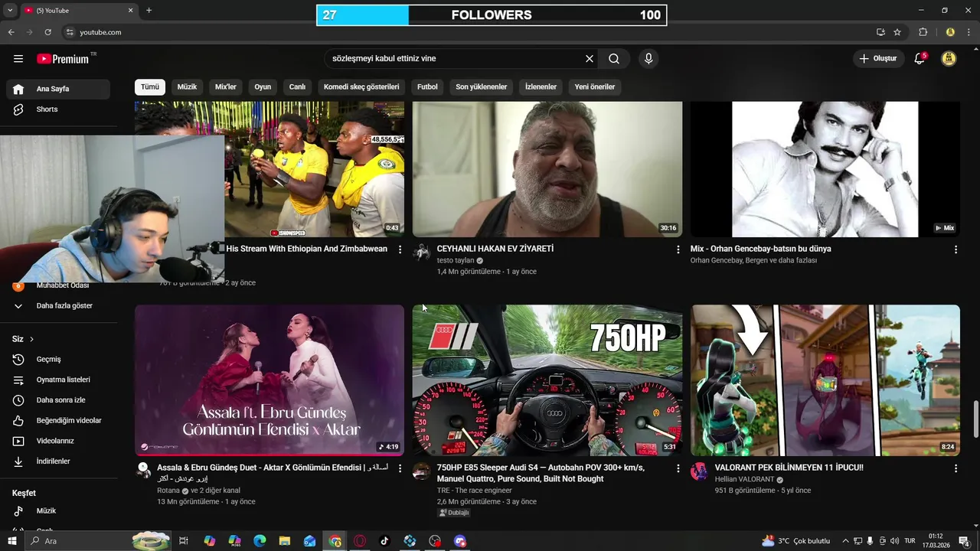The image size is (980, 551).
Task: Select the Yeni öneriler chip
Action: click(x=595, y=87)
